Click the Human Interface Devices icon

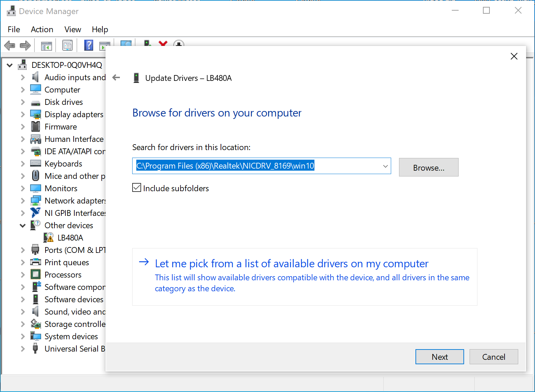(35, 139)
